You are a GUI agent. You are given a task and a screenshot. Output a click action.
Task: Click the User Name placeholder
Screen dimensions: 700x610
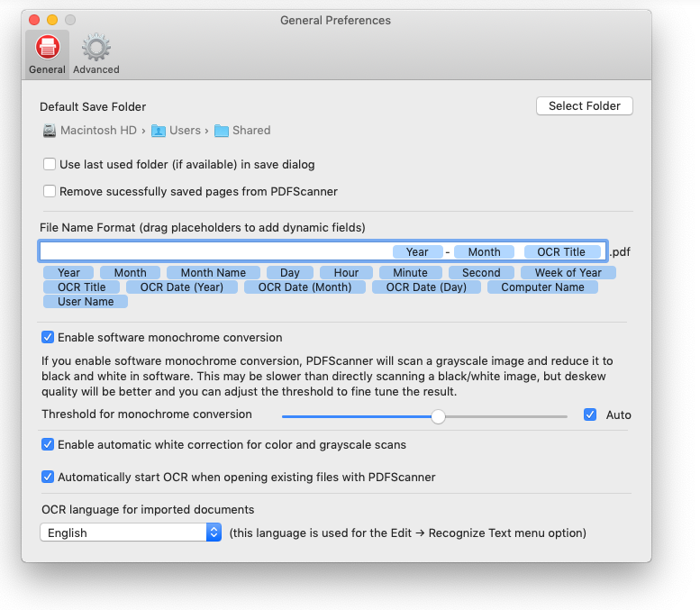(x=86, y=302)
